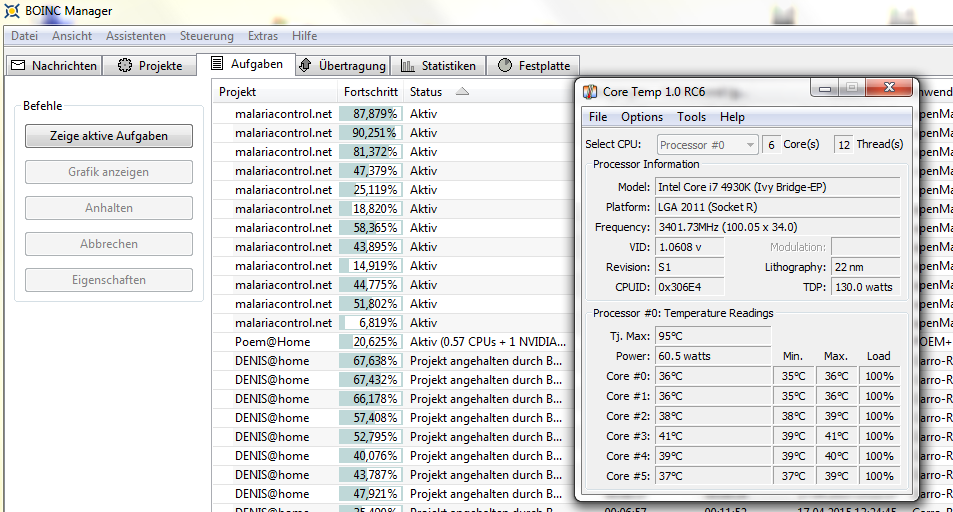Click the Platform field LGA 2011
Screen dimensions: 953x512
777,207
